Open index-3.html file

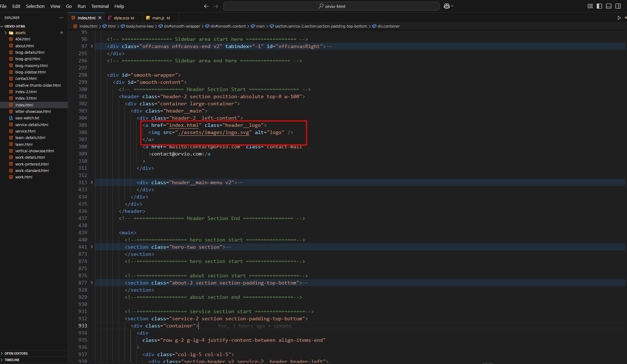pyautogui.click(x=26, y=98)
